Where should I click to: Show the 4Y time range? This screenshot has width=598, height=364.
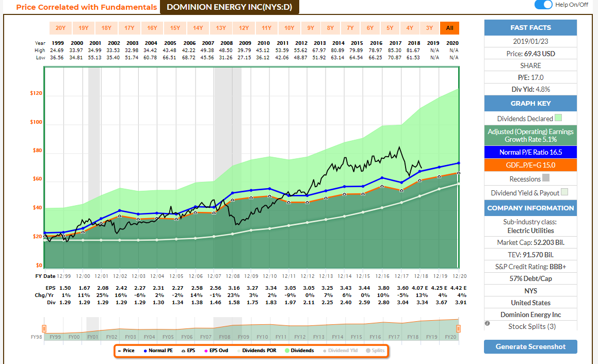pyautogui.click(x=410, y=28)
